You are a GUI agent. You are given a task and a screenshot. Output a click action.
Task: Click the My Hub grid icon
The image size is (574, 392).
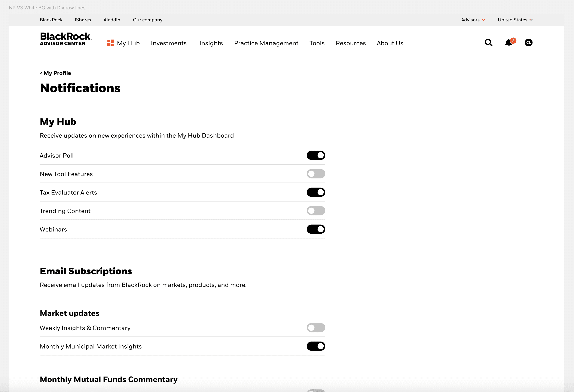(x=110, y=43)
